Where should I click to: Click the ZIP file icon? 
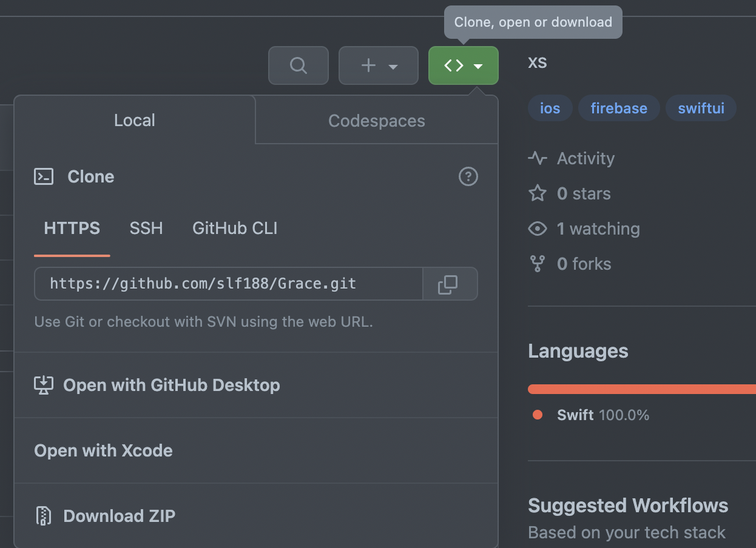point(44,516)
